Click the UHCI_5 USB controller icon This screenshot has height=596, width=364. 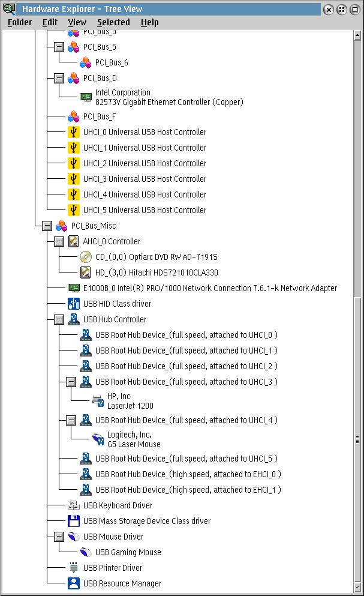73,210
